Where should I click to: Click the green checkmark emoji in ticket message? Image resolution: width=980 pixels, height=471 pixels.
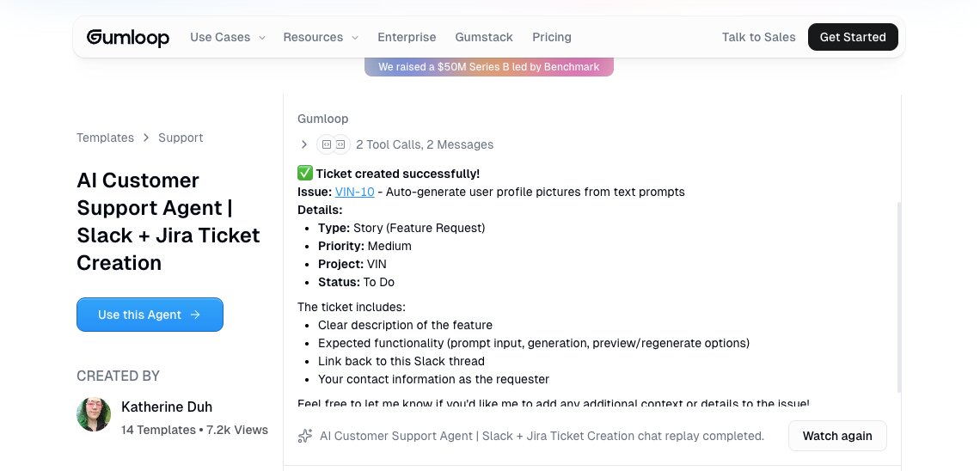pos(305,173)
